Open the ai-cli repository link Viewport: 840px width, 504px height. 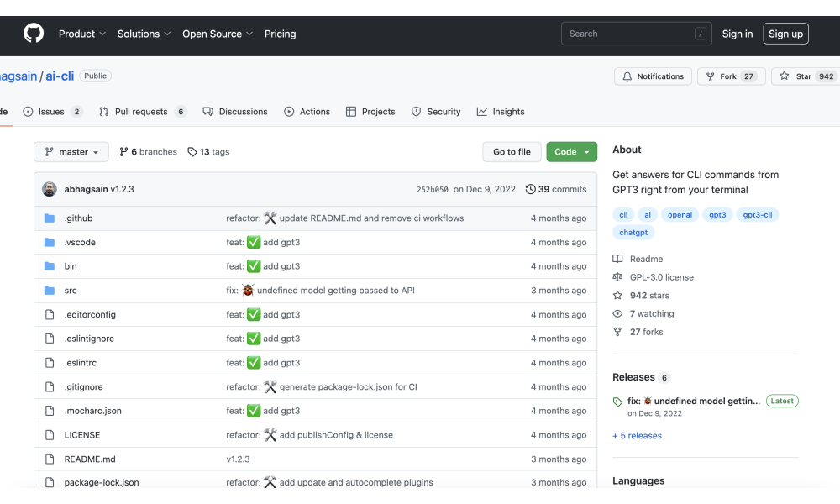(60, 76)
